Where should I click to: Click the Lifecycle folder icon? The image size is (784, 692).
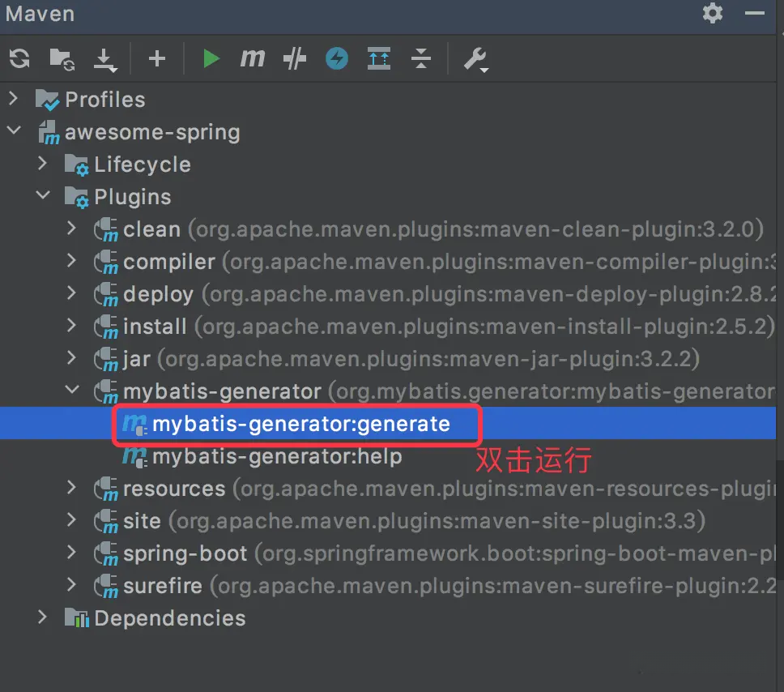coord(76,165)
